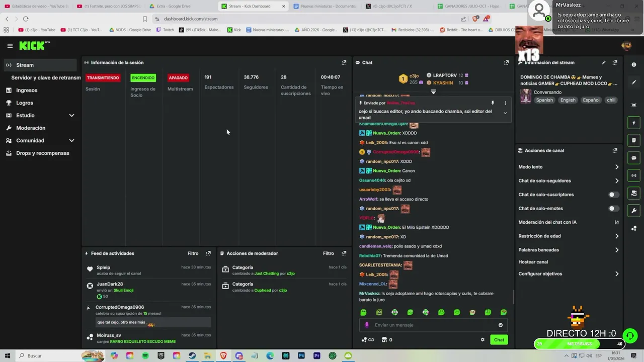Click the user avatar in Kick header
The image size is (644, 362).
point(626,46)
